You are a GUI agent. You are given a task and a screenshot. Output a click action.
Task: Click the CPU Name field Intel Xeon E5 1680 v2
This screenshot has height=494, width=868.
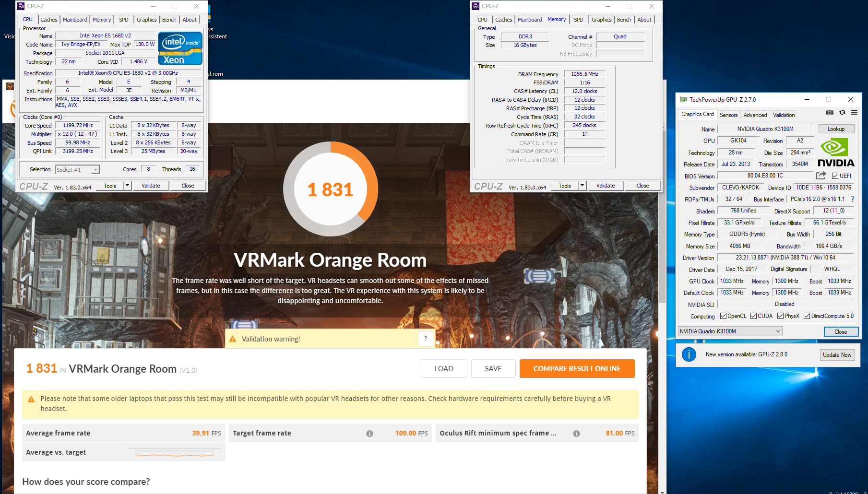(x=105, y=35)
